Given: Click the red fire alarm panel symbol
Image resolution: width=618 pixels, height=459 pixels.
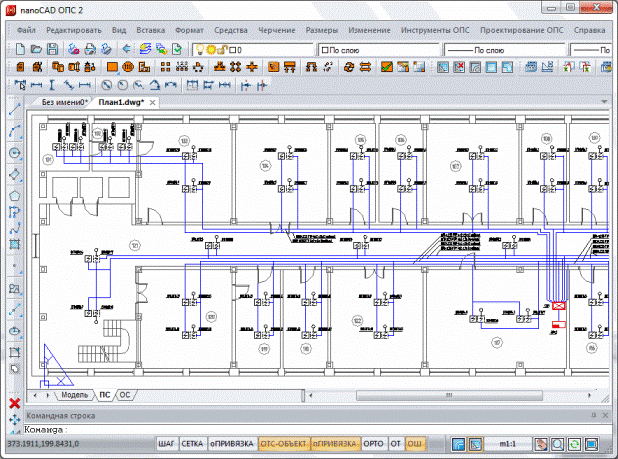Looking at the screenshot, I should 558,306.
